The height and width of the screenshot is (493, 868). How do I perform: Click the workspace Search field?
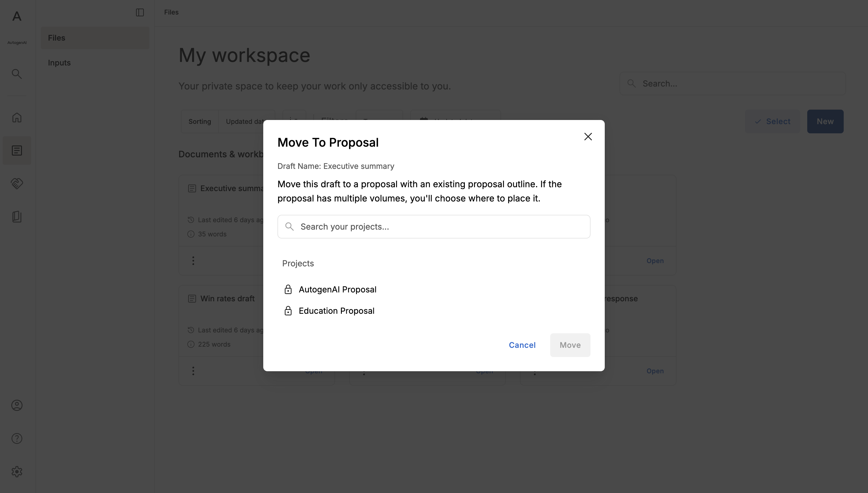[x=733, y=84]
